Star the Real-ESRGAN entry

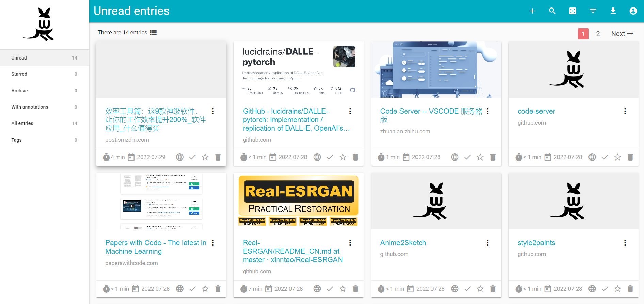point(343,289)
